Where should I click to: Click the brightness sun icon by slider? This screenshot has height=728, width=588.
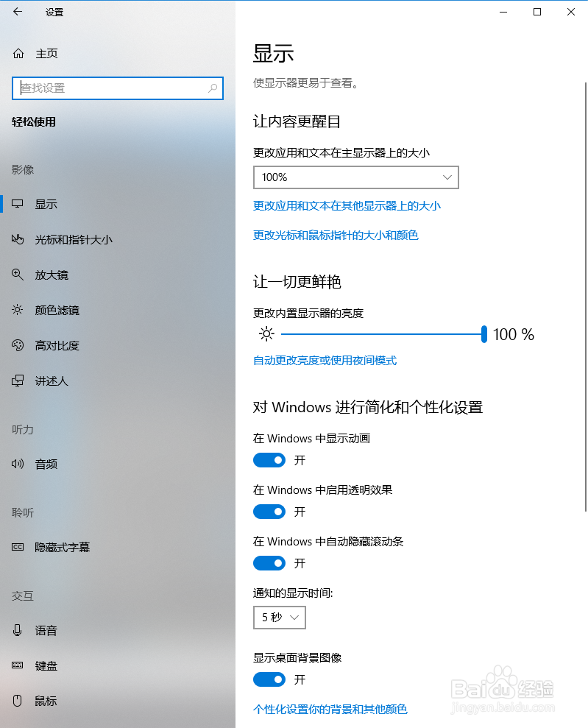point(266,334)
